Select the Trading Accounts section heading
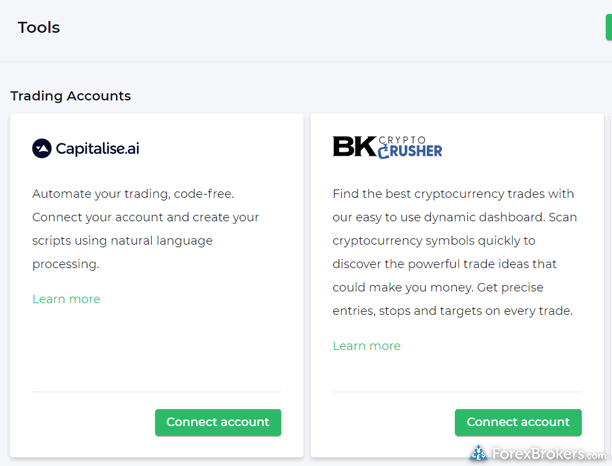 tap(70, 96)
